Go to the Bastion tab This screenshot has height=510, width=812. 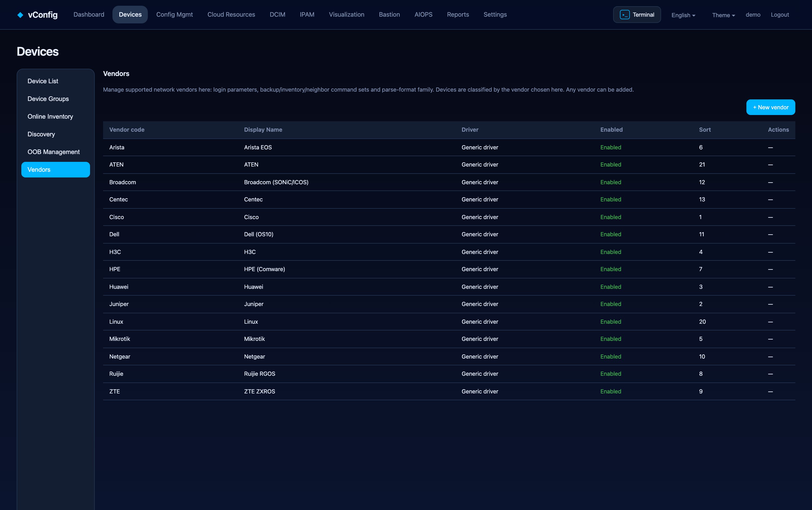point(389,15)
